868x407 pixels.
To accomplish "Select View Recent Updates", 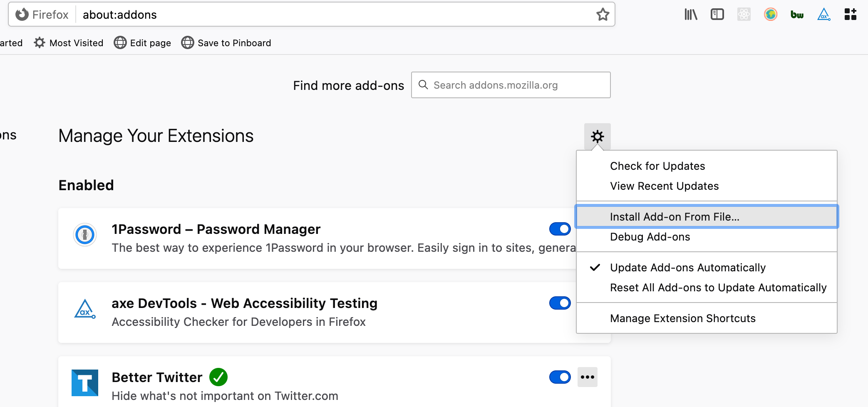I will [707, 186].
